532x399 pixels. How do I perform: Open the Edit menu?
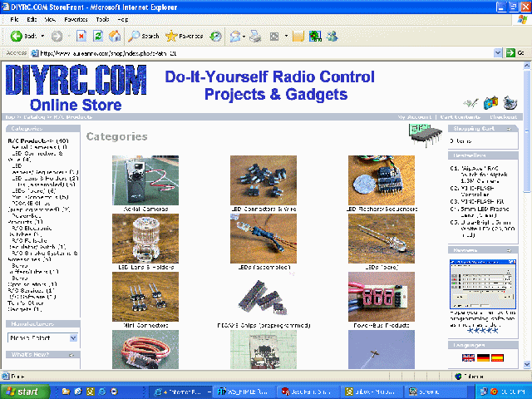(32, 19)
